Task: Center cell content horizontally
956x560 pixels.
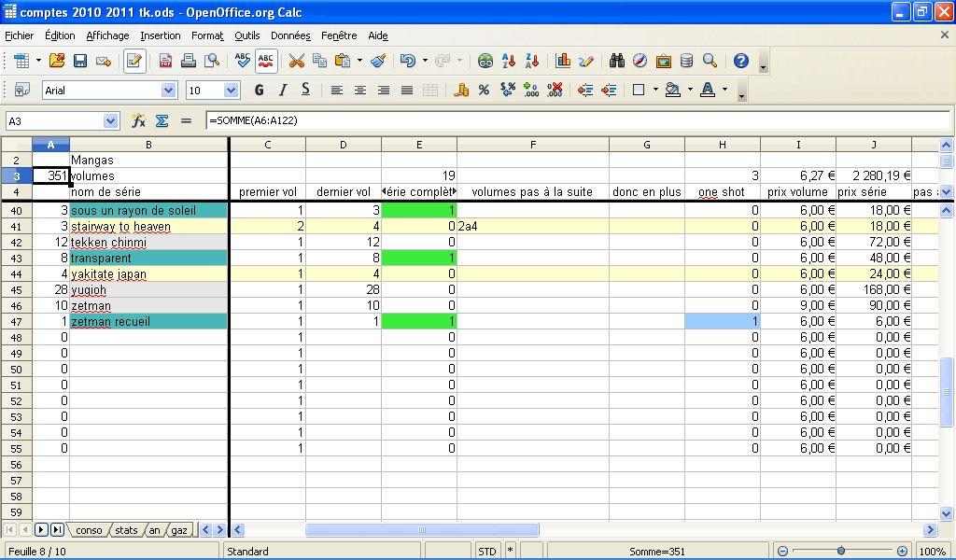Action: point(359,91)
